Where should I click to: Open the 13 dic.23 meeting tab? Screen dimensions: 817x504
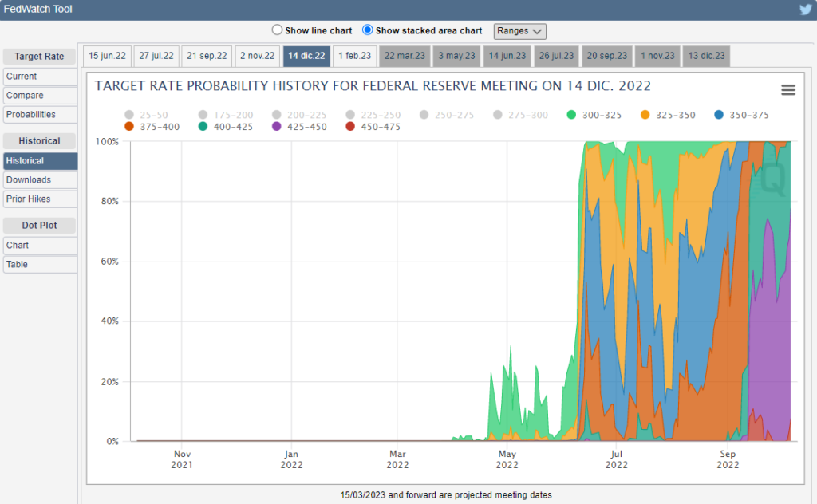click(x=707, y=56)
